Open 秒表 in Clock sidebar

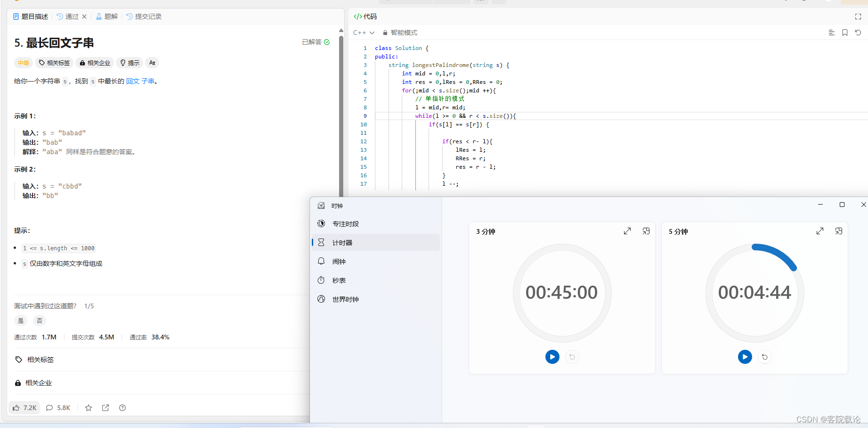375,280
